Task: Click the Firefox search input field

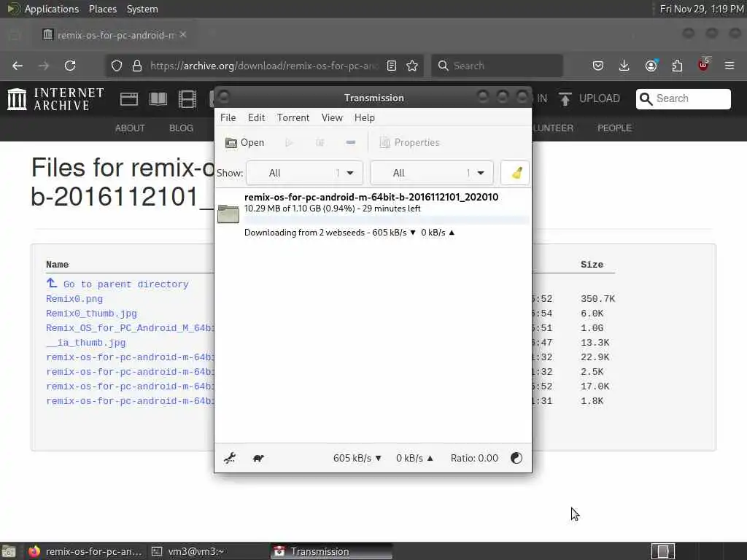Action: pyautogui.click(x=497, y=66)
